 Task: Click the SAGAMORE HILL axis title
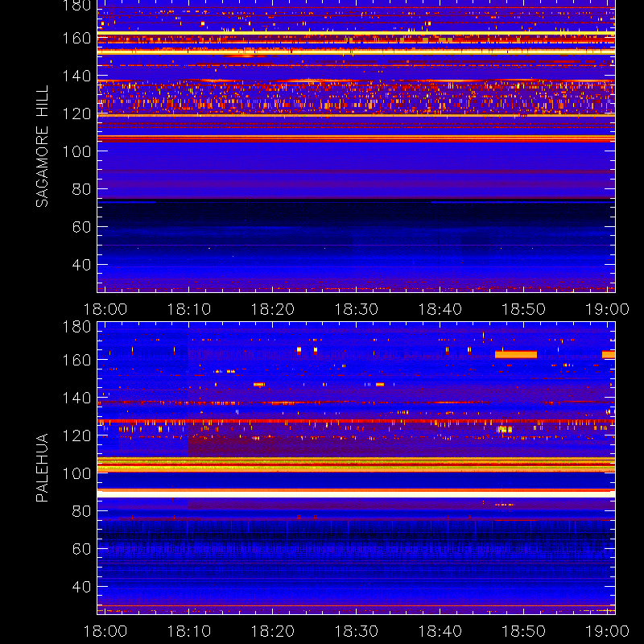click(x=42, y=147)
